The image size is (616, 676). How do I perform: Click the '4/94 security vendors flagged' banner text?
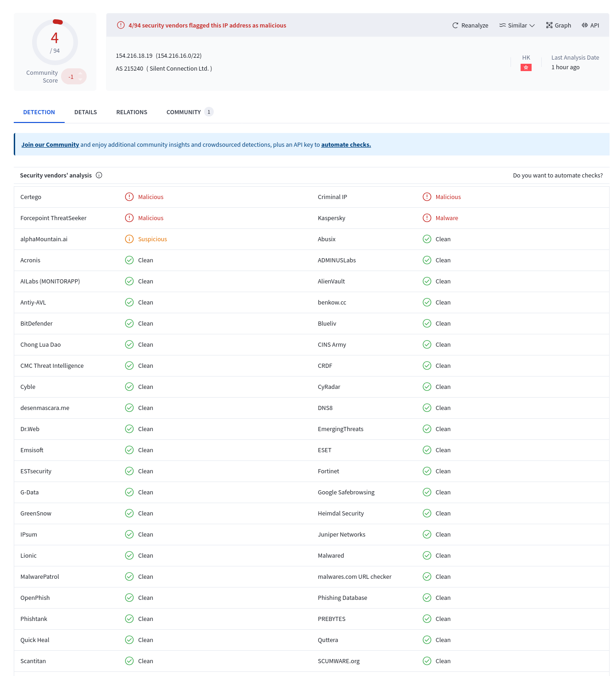click(207, 25)
